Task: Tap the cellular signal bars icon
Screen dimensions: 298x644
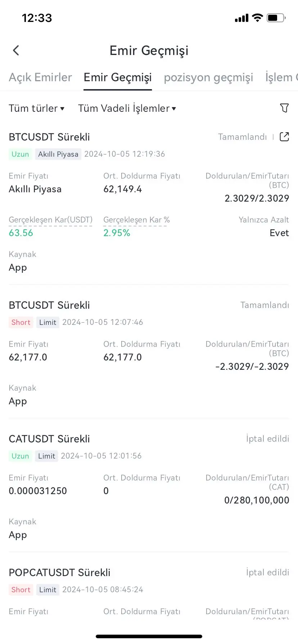Action: pos(241,18)
